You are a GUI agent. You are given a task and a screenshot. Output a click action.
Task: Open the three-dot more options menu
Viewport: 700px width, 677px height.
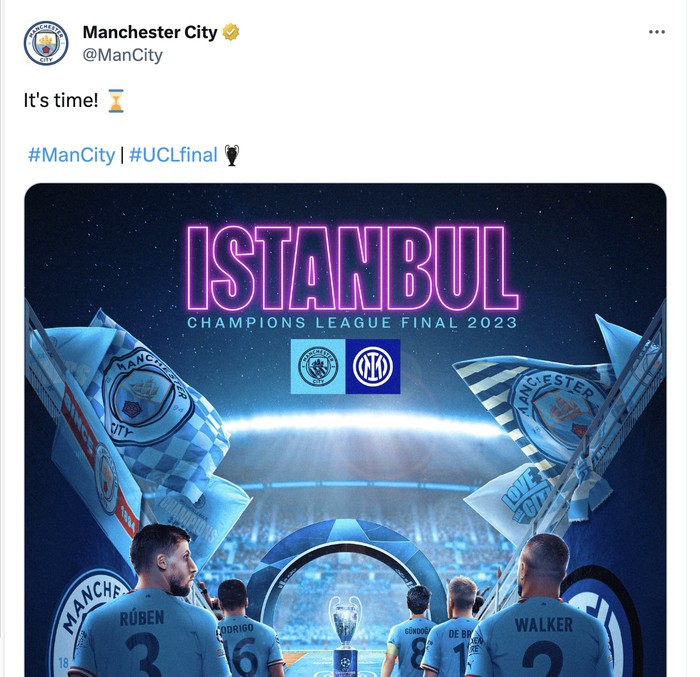coord(657,32)
